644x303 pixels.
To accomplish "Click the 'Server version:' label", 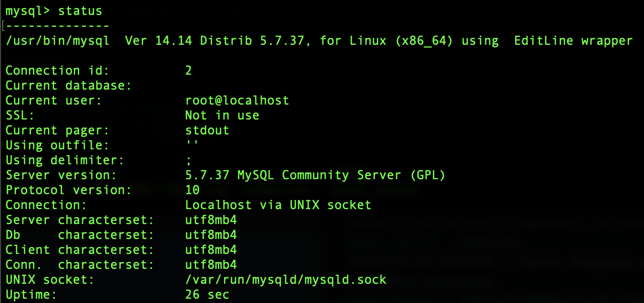I will (61, 175).
